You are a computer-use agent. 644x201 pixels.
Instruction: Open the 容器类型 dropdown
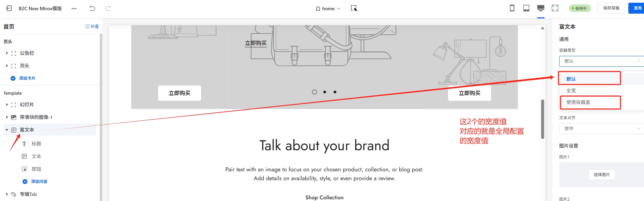point(601,61)
